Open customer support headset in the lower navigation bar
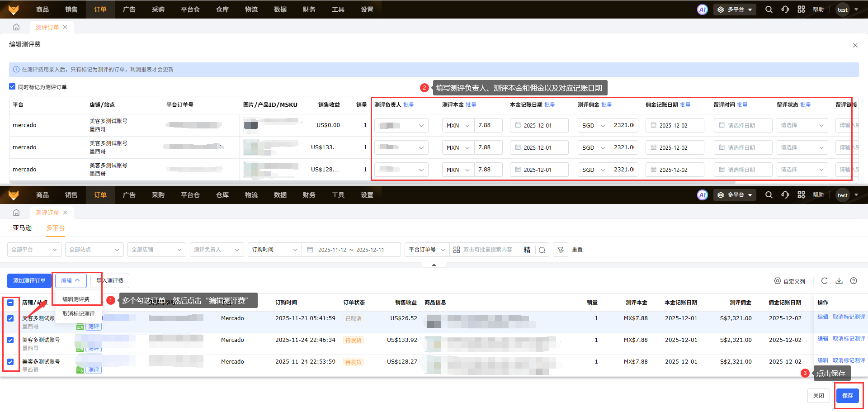This screenshot has height=412, width=868. tap(785, 195)
